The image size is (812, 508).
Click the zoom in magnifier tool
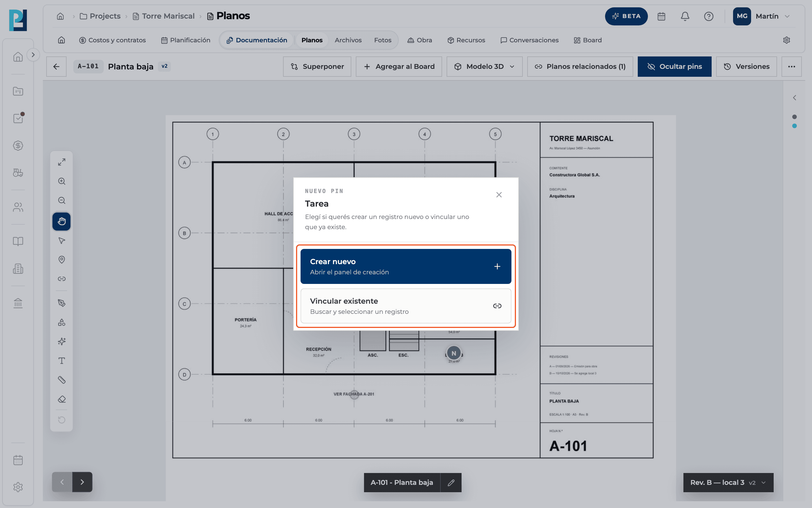click(61, 181)
